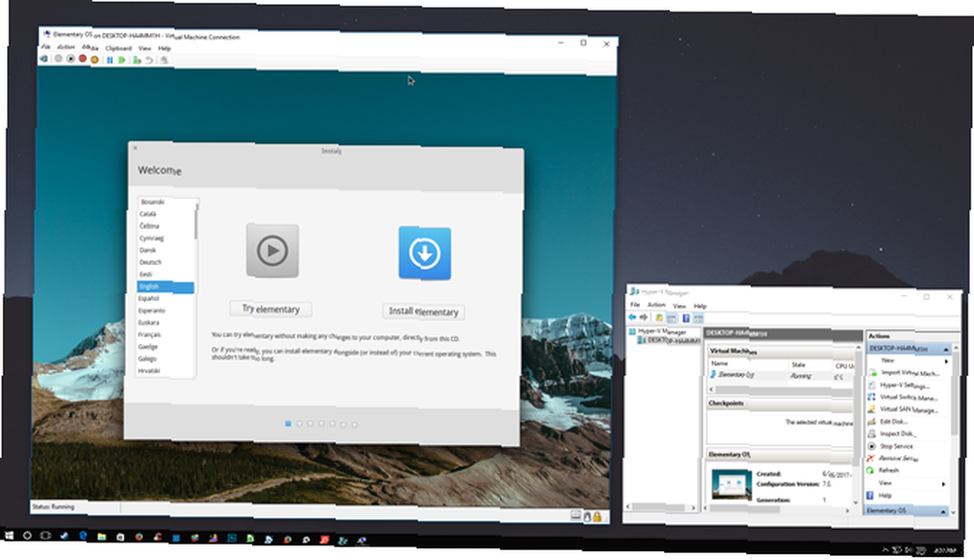974x560 pixels.
Task: Open File menu in Hyper-V Manager
Action: coord(635,304)
